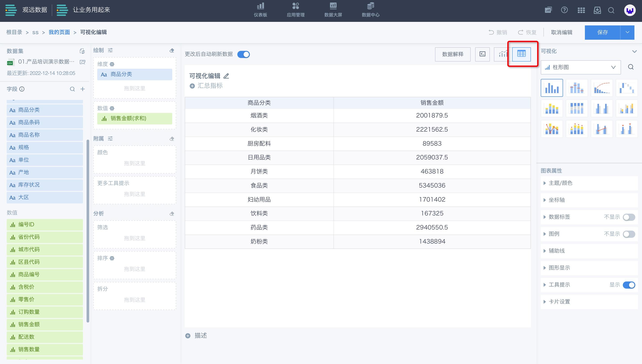The image size is (642, 364).
Task: Refresh dataset icon next to 数据集
Action: (82, 51)
